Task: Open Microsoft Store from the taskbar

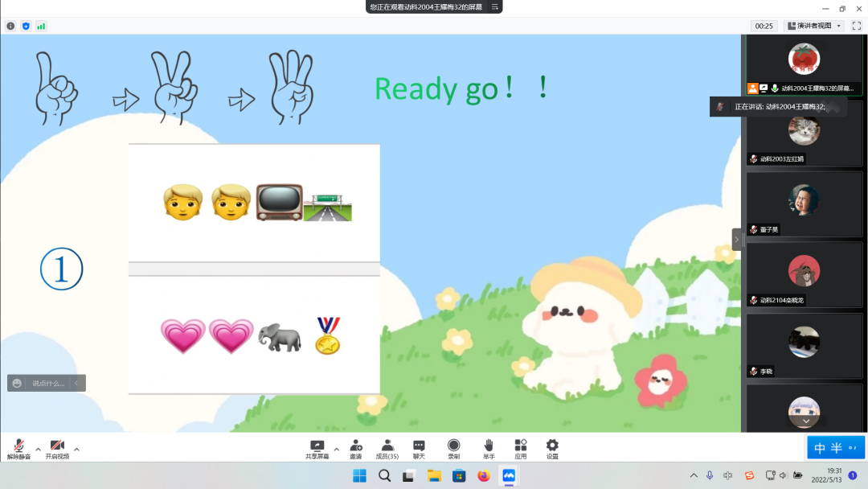Action: (459, 475)
